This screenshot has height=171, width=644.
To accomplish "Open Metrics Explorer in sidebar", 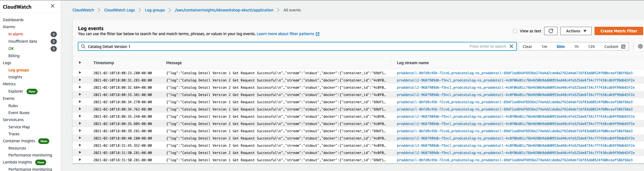I will click(x=16, y=91).
